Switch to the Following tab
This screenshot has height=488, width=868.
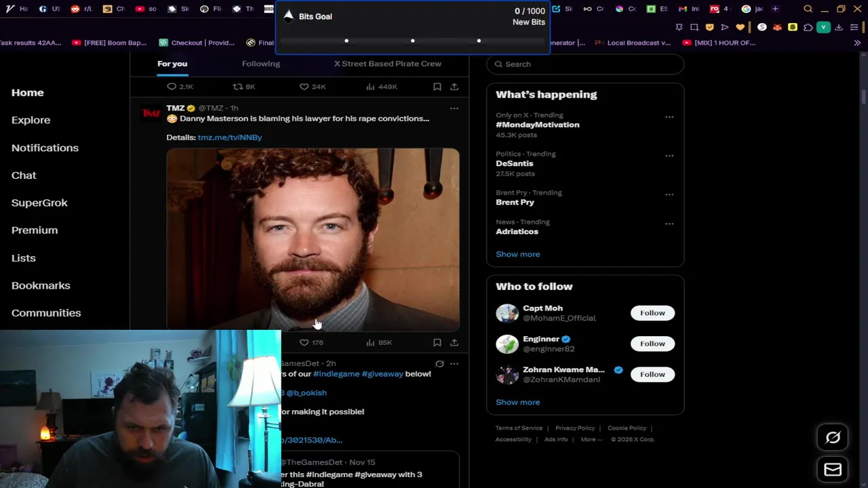tap(261, 64)
